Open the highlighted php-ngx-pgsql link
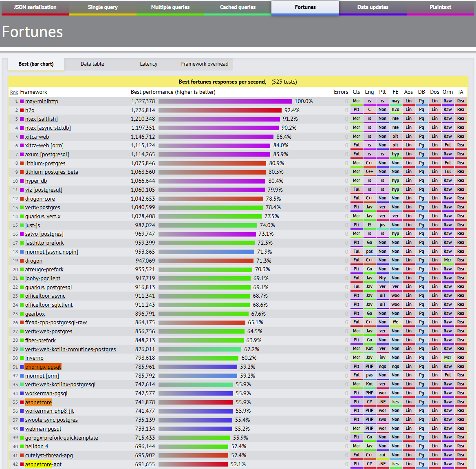This screenshot has height=469, width=476. [43, 367]
